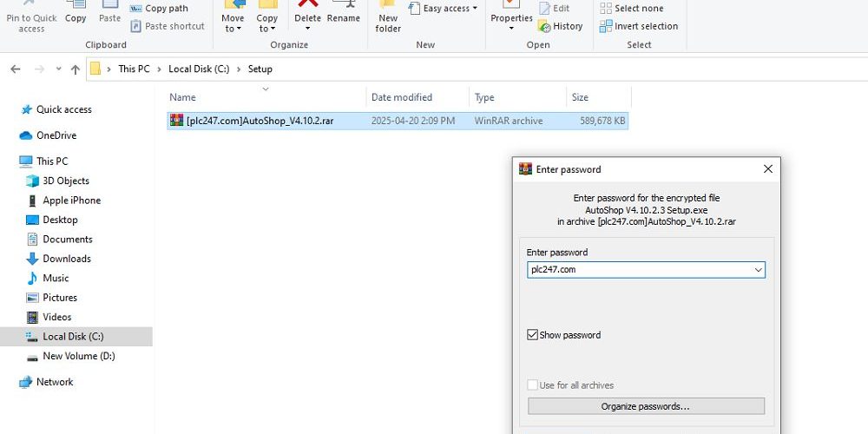Select Local Disk (C:) in breadcrumb
Image resolution: width=868 pixels, height=434 pixels.
click(x=199, y=69)
